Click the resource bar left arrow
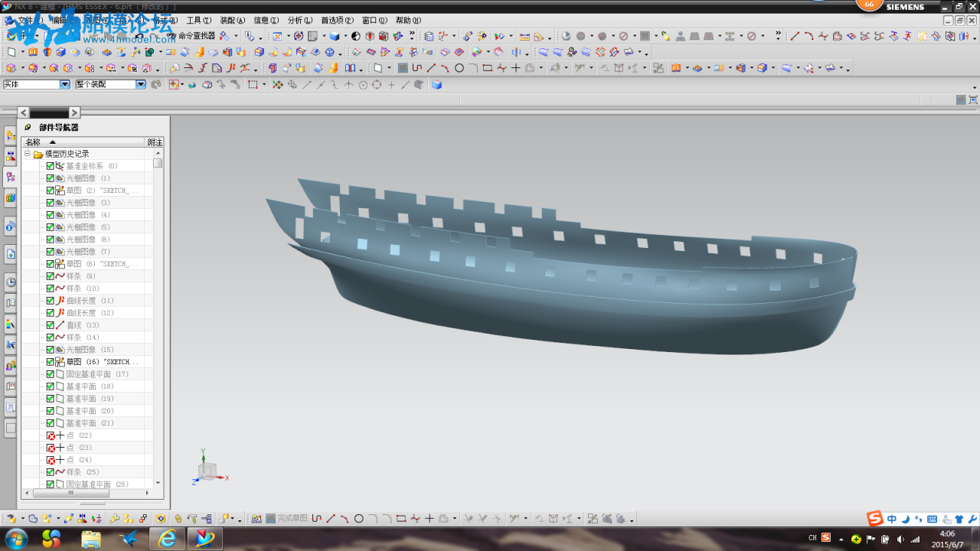Screen dimensions: 980x551 click(x=23, y=112)
